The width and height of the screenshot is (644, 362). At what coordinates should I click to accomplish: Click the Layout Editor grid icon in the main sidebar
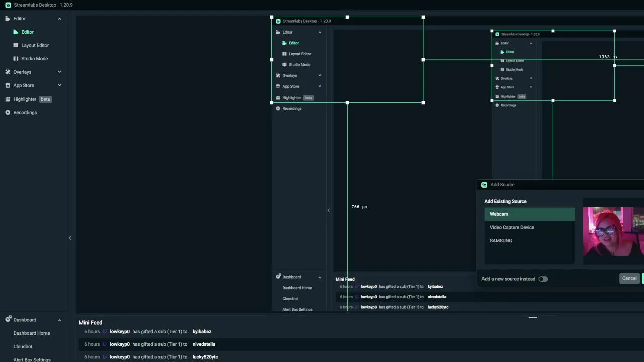point(16,45)
